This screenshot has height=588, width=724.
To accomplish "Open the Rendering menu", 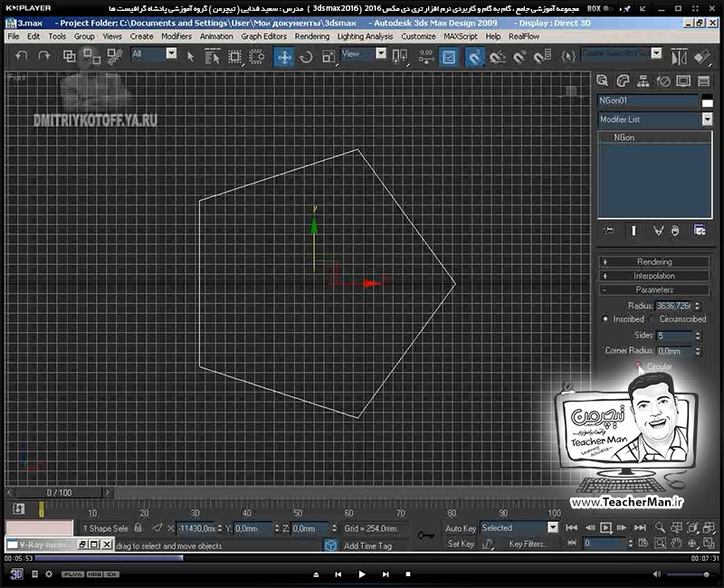I will [x=312, y=36].
